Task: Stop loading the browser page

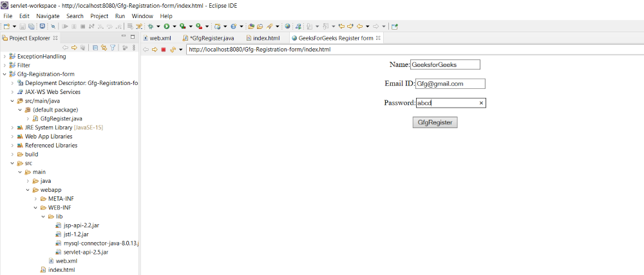Action: [164, 50]
